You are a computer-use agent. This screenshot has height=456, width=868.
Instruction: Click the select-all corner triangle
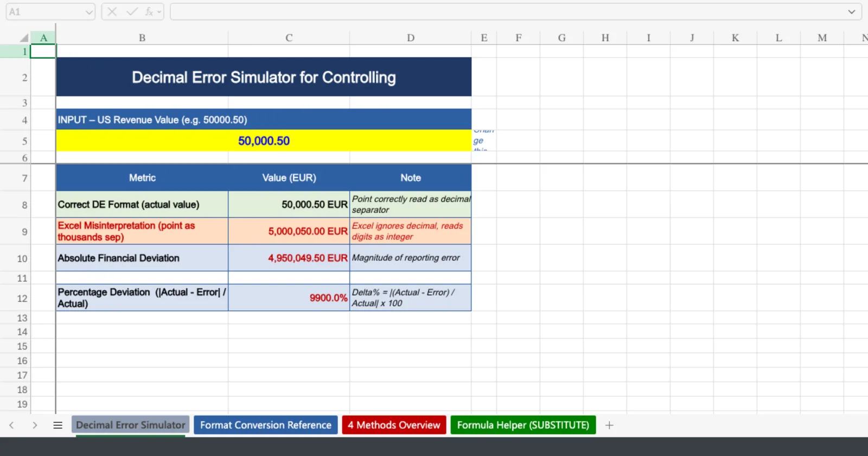24,37
